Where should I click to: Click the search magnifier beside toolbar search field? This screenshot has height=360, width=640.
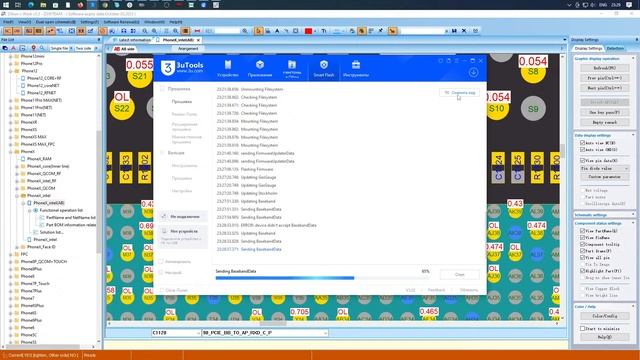[x=245, y=31]
